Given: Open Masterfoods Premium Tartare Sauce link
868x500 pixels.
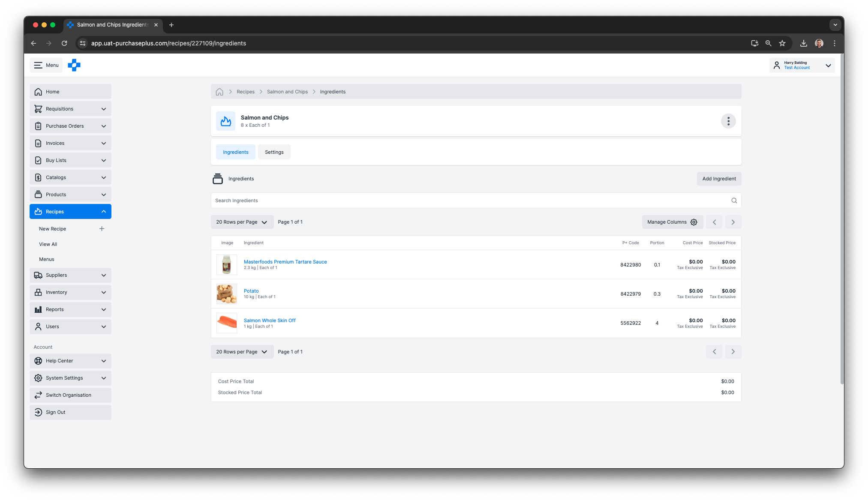Looking at the screenshot, I should pyautogui.click(x=285, y=262).
